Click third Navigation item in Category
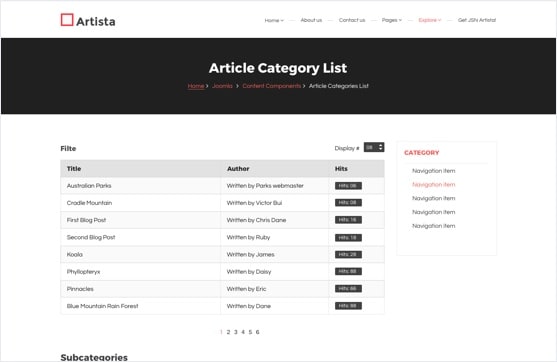Image resolution: width=557 pixels, height=362 pixels. 433,198
